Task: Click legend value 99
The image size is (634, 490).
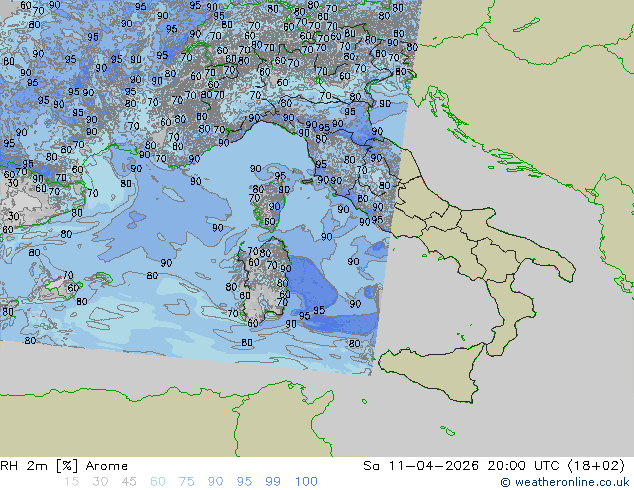Action: 273,482
